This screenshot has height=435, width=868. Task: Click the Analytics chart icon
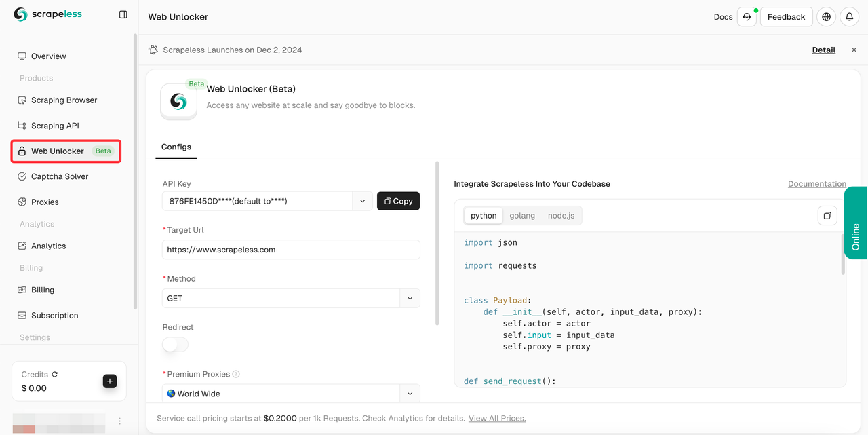pos(22,246)
